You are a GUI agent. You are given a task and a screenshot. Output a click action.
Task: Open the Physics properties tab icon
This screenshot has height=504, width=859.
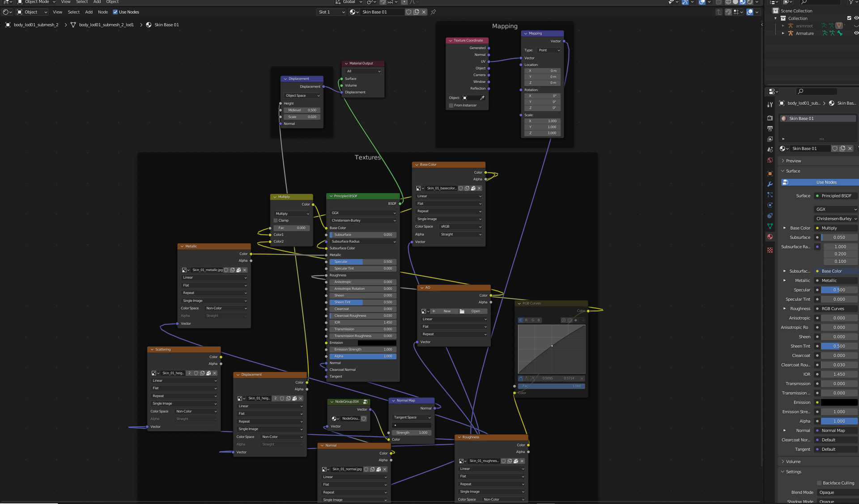tap(770, 205)
